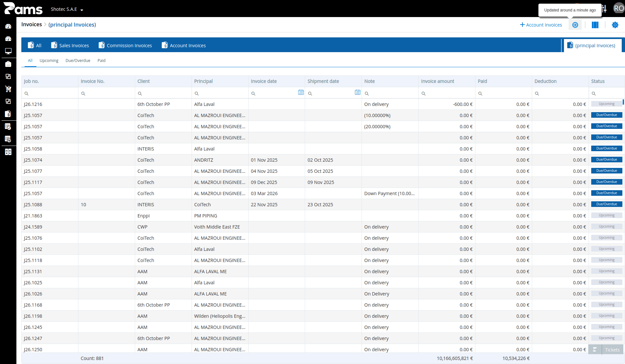The width and height of the screenshot is (625, 364).
Task: Go to Invoices breadcrumb link
Action: pos(31,25)
